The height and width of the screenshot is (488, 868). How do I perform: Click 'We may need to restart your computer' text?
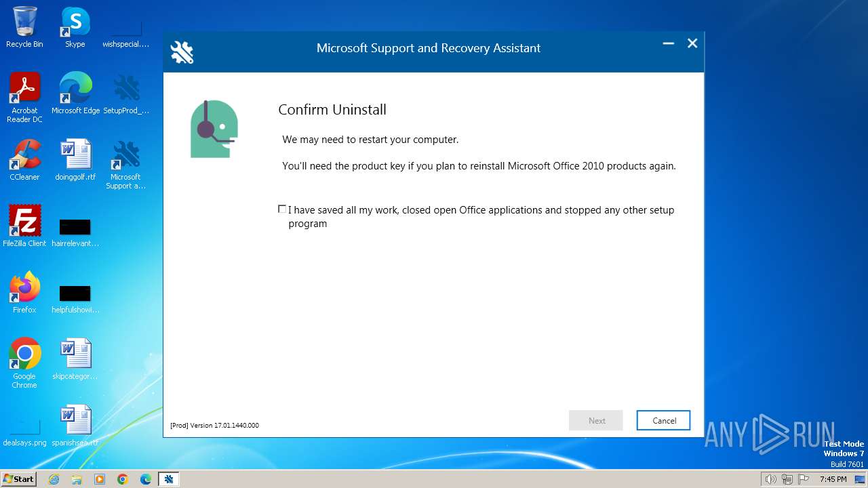click(370, 140)
